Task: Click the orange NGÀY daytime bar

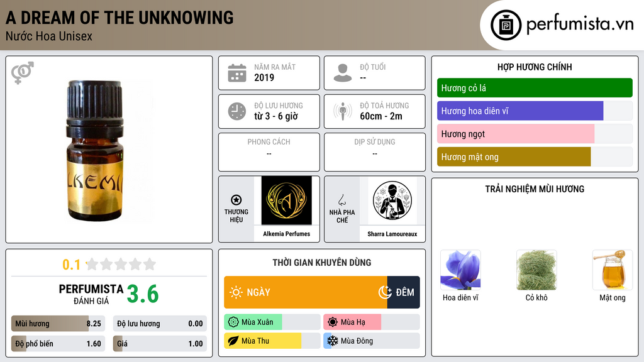Action: pos(306,292)
